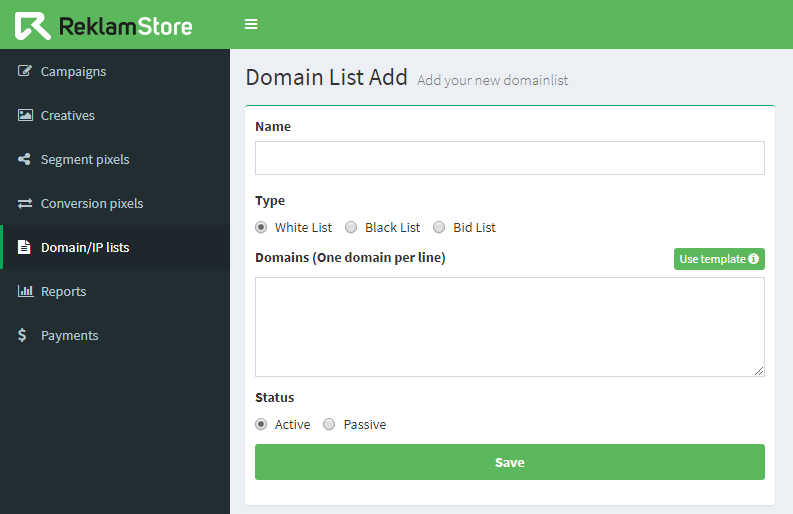Grab the Domains textarea resize handle

coord(759,371)
